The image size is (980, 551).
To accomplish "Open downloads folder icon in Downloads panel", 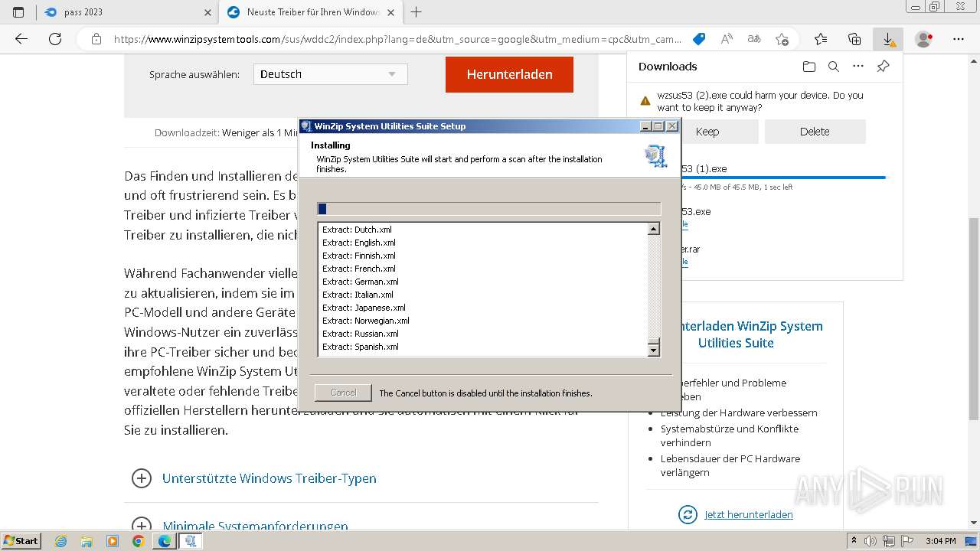I will click(x=809, y=67).
